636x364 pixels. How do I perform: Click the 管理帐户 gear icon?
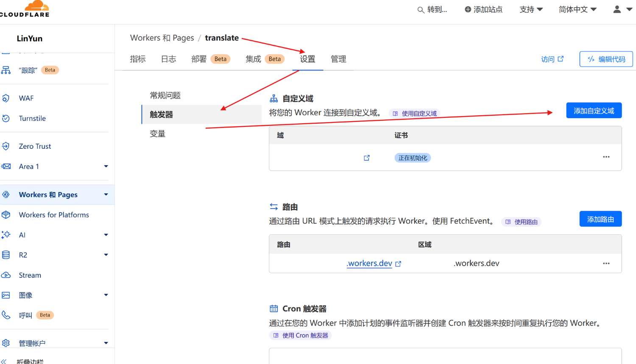[6, 343]
